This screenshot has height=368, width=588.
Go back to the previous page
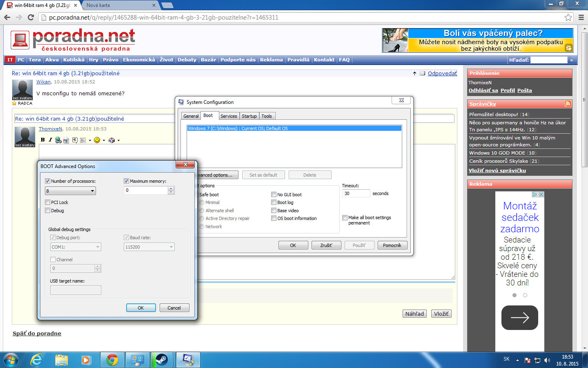7,17
